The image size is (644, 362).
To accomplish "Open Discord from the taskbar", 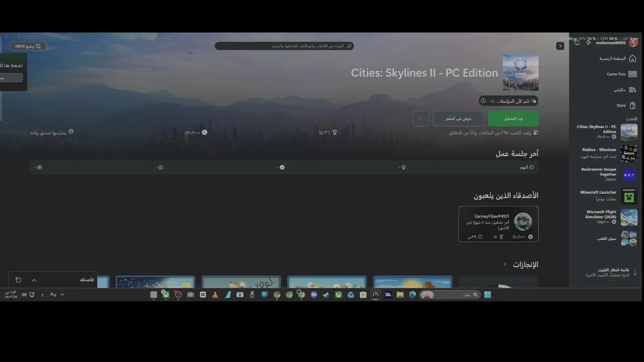I will tap(314, 295).
